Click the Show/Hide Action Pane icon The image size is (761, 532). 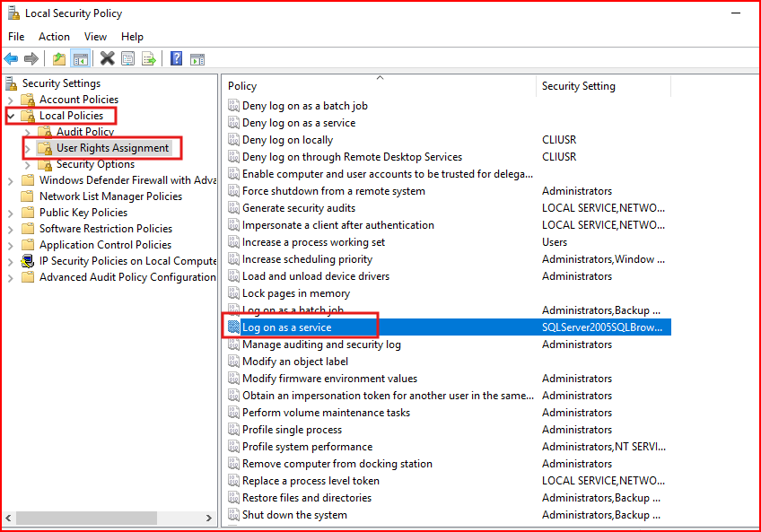point(197,59)
